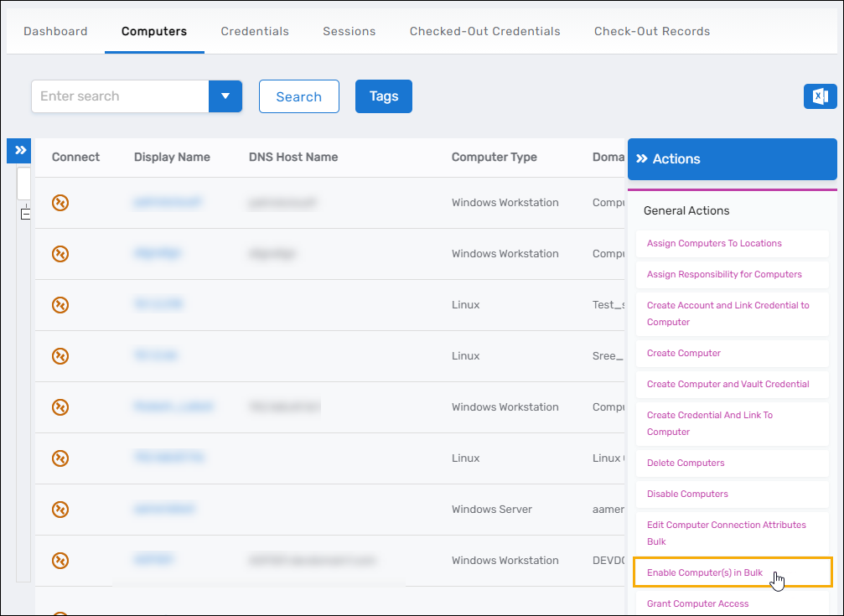Click into the Enter search field

(119, 96)
